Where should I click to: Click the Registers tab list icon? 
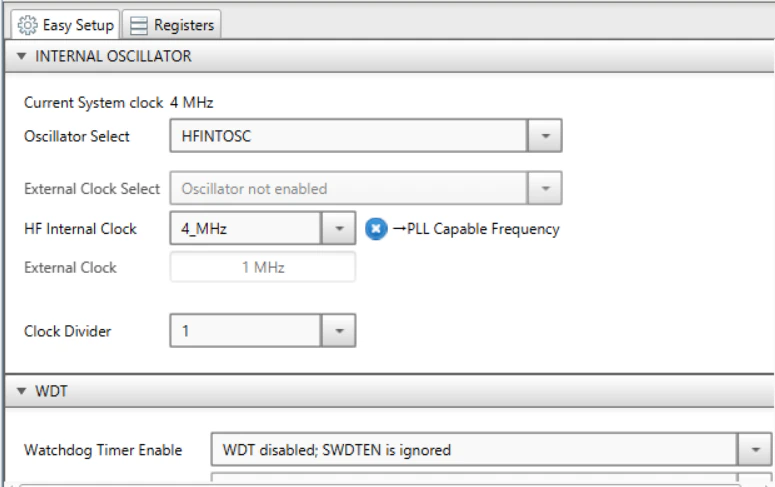pyautogui.click(x=138, y=25)
